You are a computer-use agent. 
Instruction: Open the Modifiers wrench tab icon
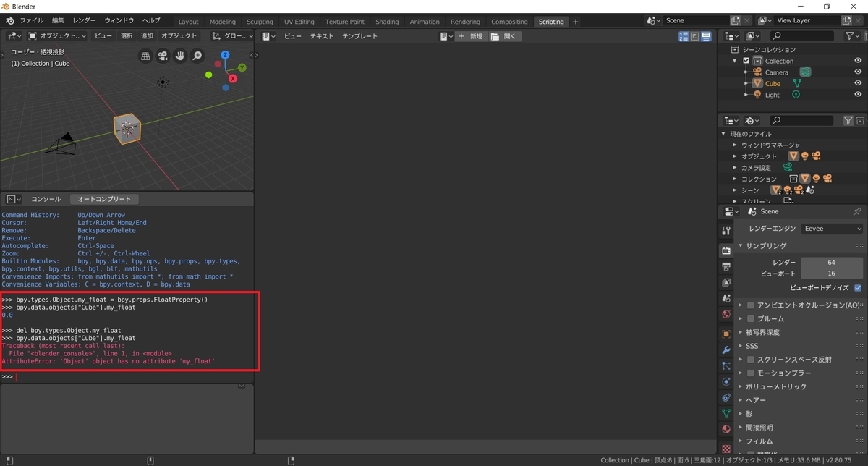pos(726,349)
